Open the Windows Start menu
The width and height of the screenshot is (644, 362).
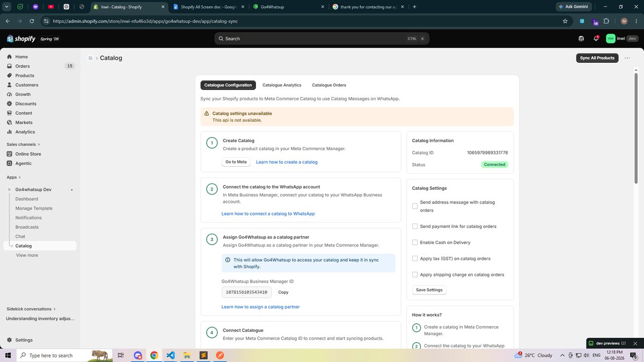[x=8, y=355]
